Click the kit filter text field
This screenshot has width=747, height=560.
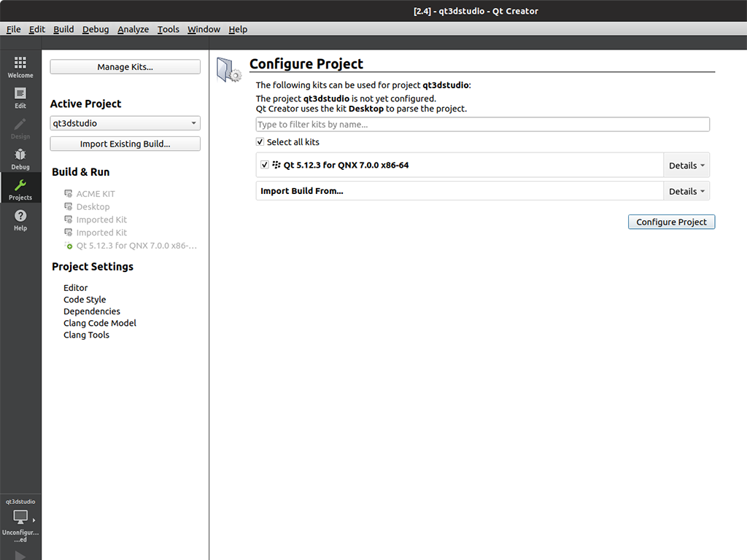pyautogui.click(x=482, y=125)
